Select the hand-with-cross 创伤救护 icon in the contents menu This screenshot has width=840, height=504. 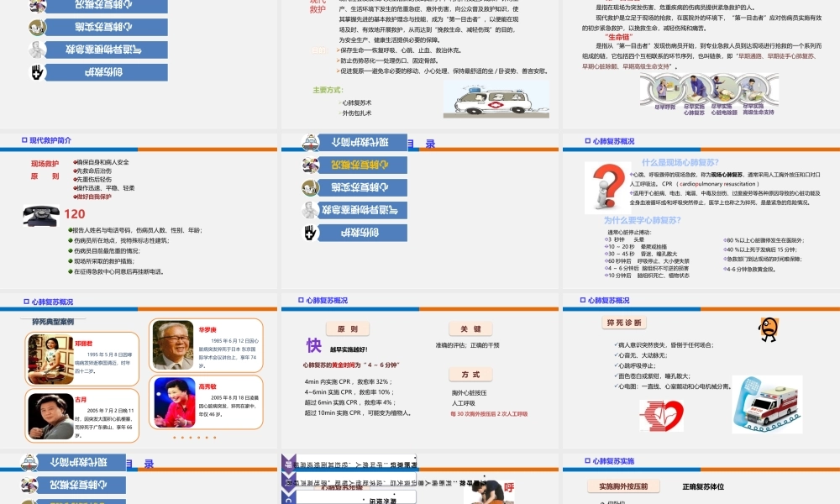tap(310, 233)
